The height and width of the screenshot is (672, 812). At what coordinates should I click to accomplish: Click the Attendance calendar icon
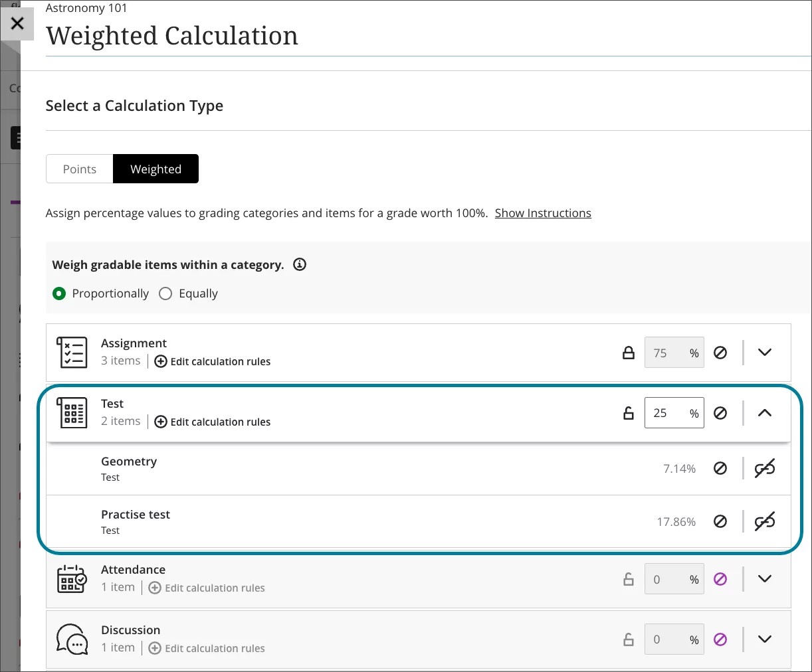tap(72, 578)
